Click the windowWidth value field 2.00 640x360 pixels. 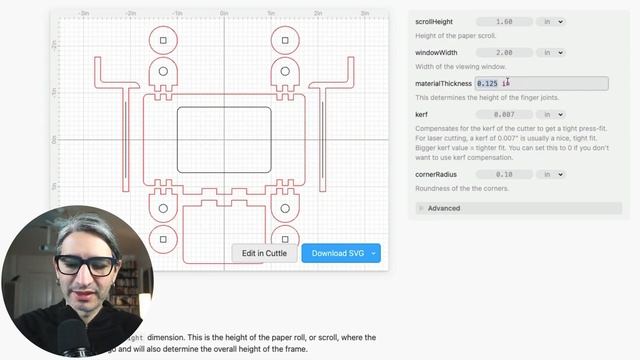click(504, 53)
